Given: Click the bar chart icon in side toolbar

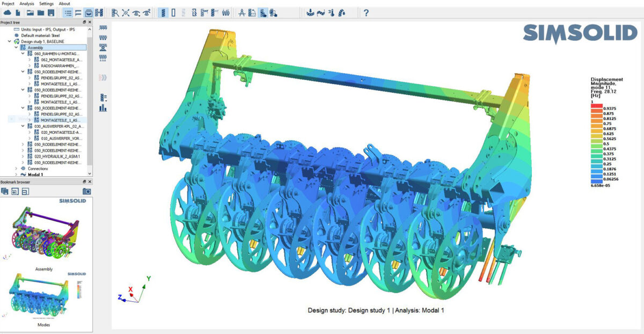Looking at the screenshot, I should (x=103, y=108).
